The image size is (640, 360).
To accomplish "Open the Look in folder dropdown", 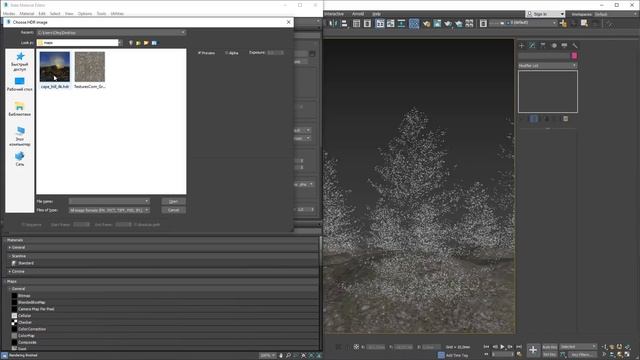I will pos(80,42).
